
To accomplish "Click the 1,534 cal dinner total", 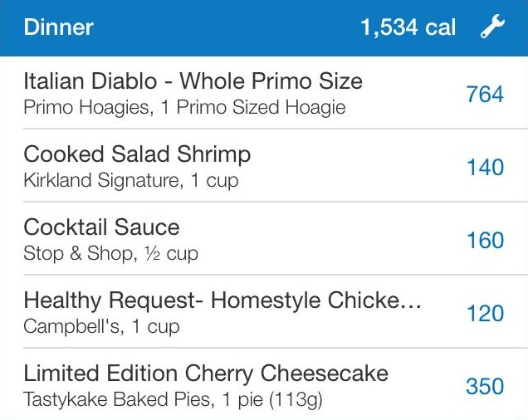I will click(x=408, y=28).
